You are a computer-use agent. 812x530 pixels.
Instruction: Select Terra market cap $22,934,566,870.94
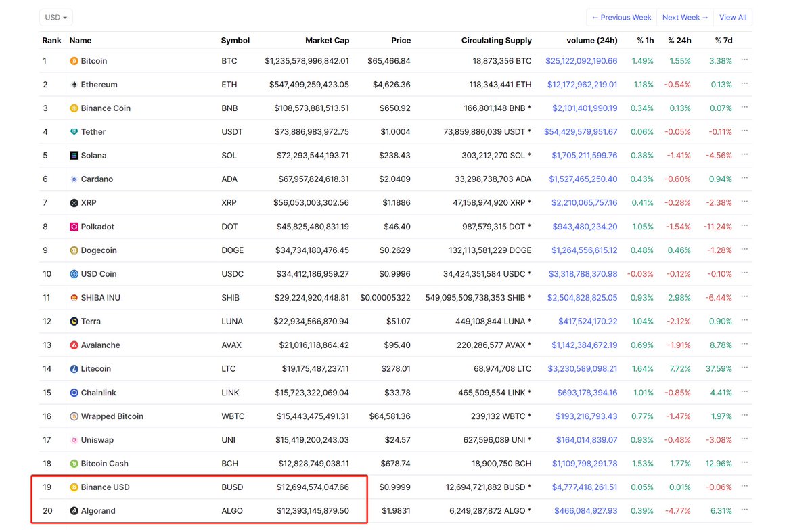pos(313,322)
